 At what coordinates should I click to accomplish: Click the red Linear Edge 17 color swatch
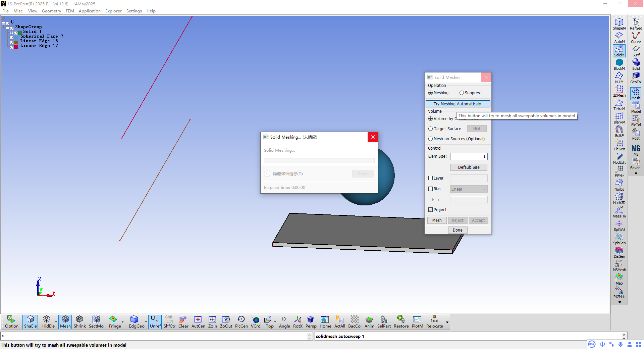16,47
